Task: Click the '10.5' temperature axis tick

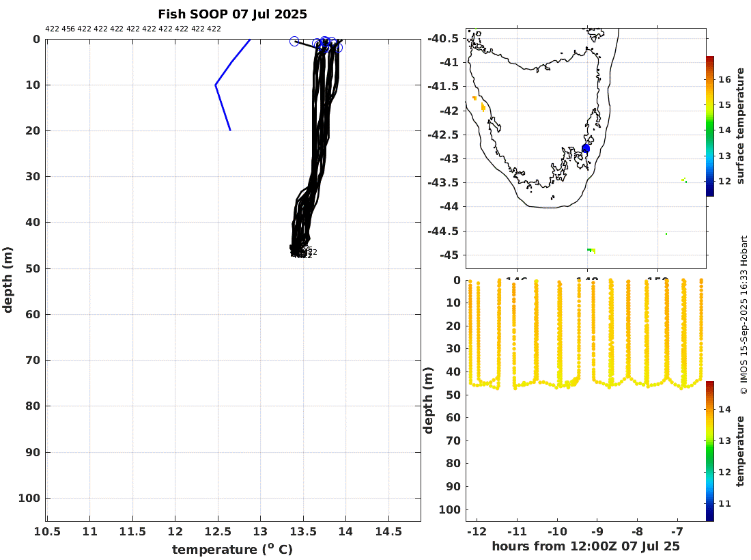Action: [47, 531]
